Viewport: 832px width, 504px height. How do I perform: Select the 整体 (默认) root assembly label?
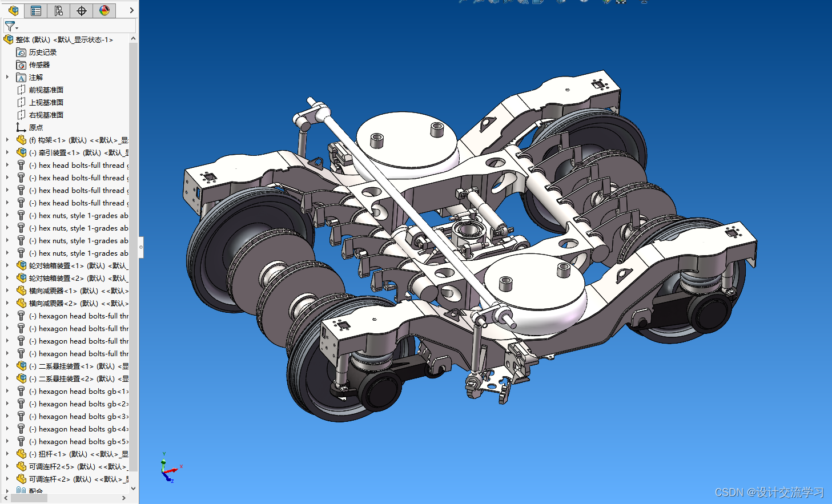click(x=65, y=39)
